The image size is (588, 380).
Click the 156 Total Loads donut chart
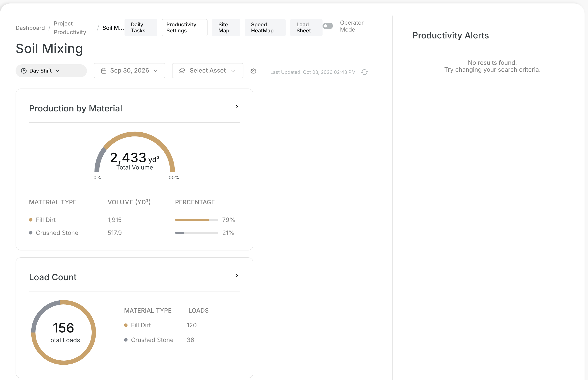pyautogui.click(x=64, y=332)
